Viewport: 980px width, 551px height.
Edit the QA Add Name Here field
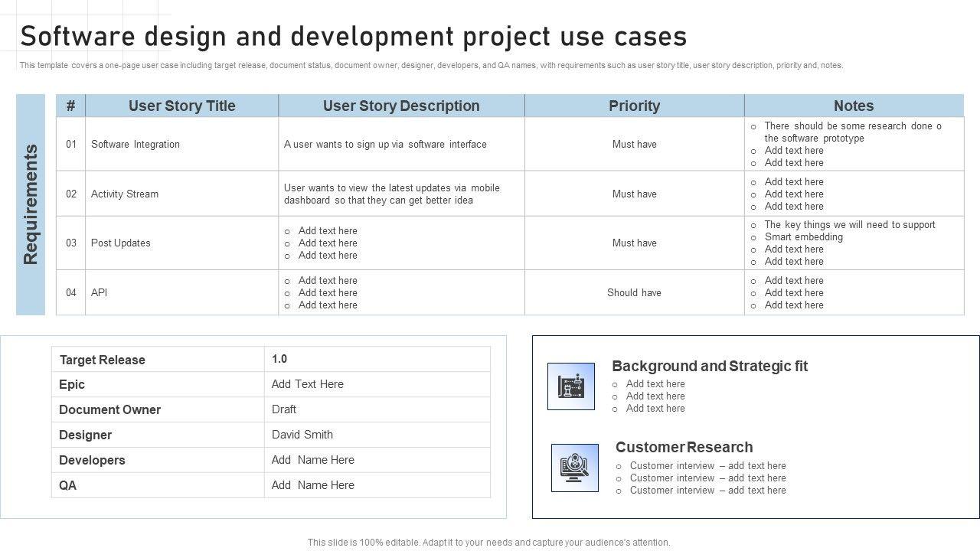[x=313, y=485]
